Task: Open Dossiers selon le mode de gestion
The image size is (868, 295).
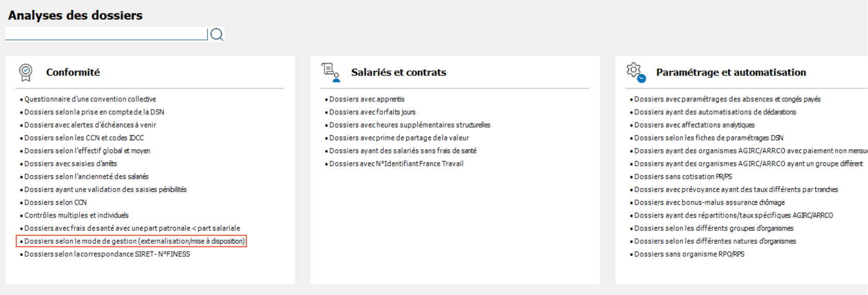Action: point(134,241)
